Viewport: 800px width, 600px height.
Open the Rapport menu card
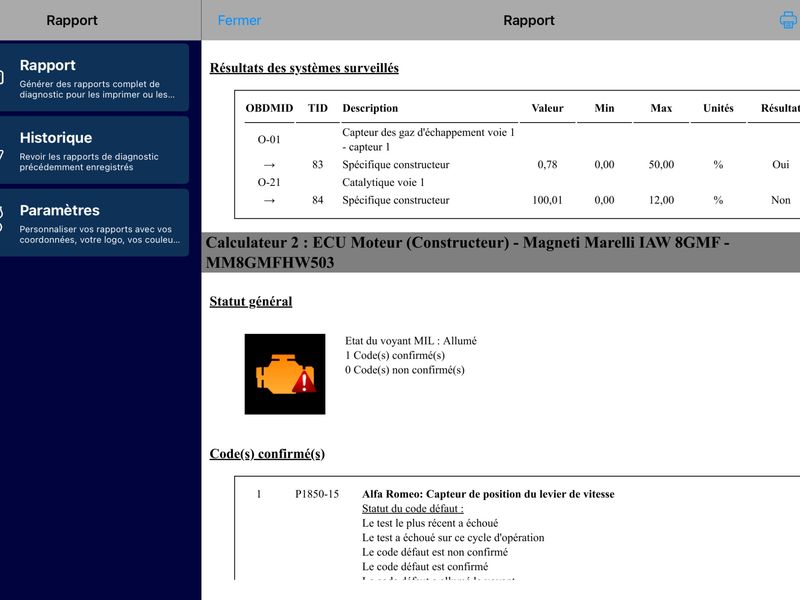(94, 78)
